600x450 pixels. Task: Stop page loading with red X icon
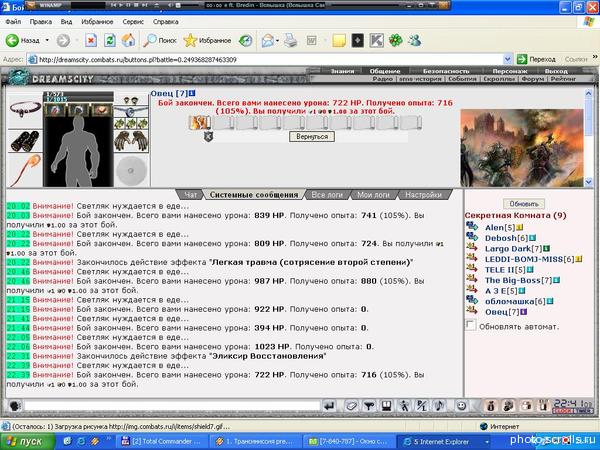click(x=91, y=40)
